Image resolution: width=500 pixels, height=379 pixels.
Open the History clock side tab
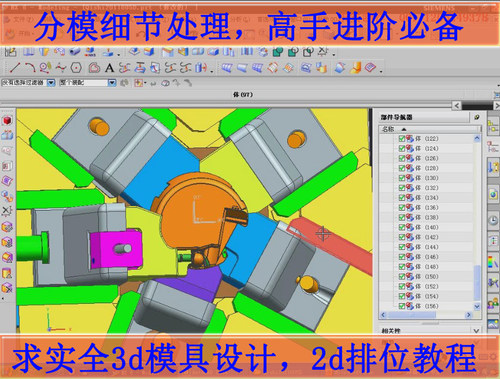pos(493,220)
